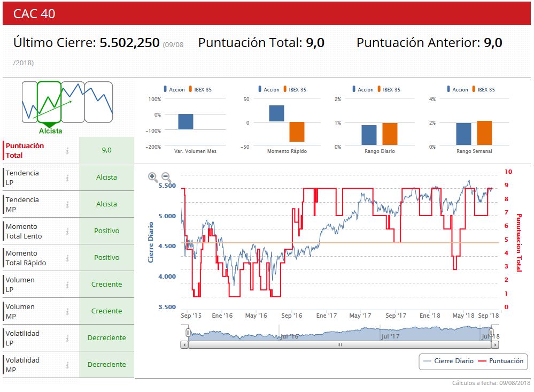Toggle Accion series in Var. Volumen Mes chart
This screenshot has width=534, height=392.
(x=174, y=89)
